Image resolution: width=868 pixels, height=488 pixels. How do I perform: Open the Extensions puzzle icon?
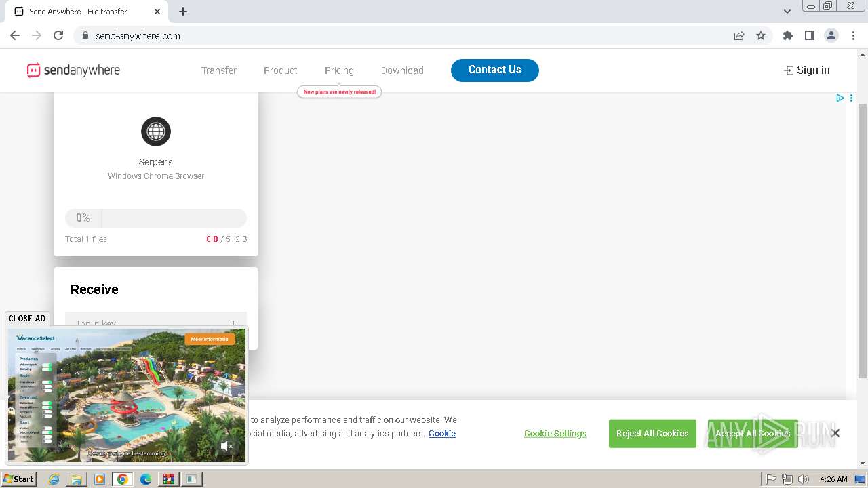click(x=787, y=35)
